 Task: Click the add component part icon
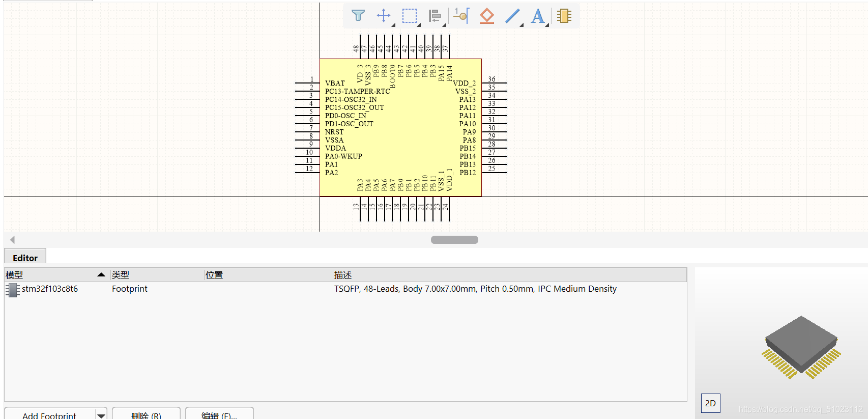(564, 16)
